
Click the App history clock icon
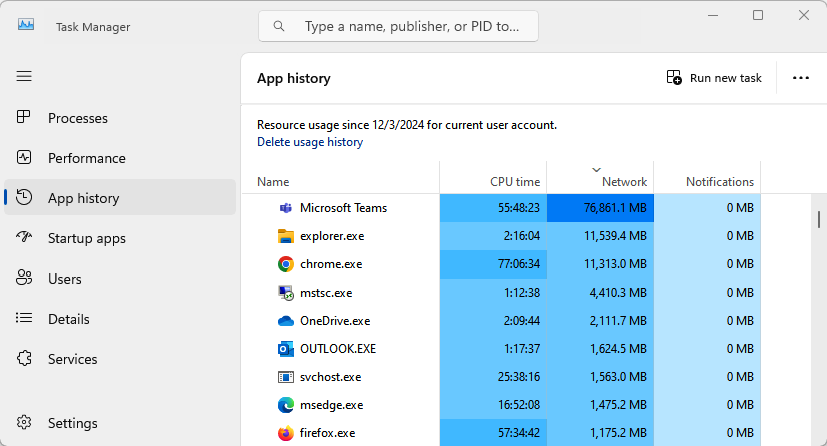pos(24,197)
